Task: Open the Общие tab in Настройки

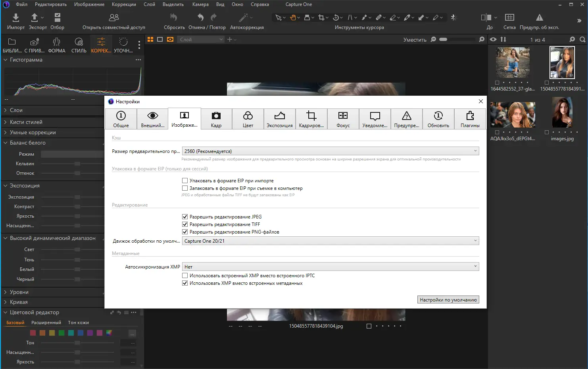Action: (121, 119)
